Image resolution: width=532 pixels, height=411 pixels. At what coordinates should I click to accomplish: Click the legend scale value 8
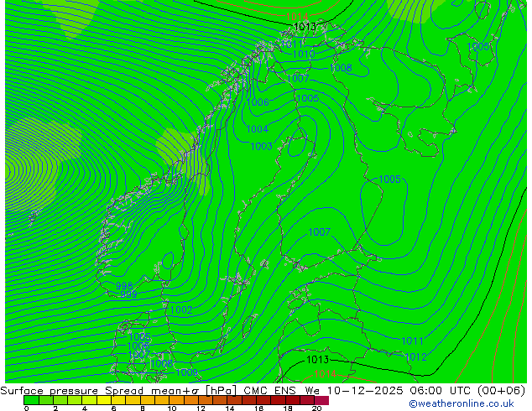coord(143,408)
